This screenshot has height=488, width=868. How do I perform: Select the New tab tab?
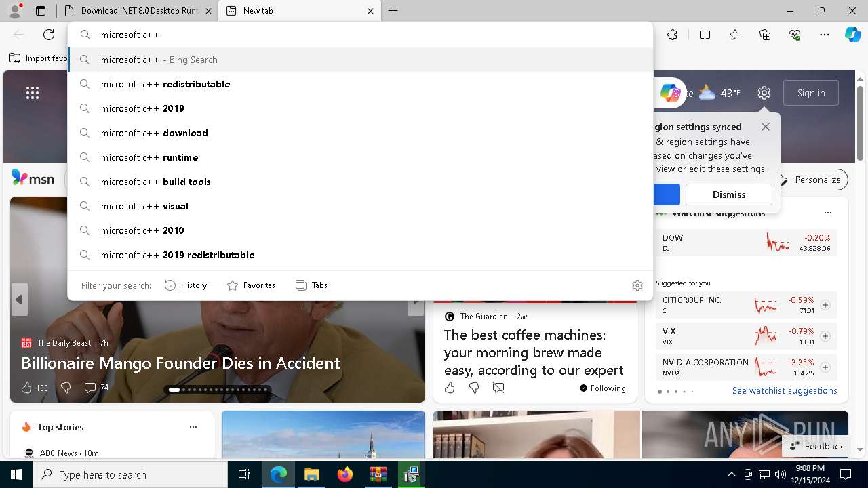(300, 11)
